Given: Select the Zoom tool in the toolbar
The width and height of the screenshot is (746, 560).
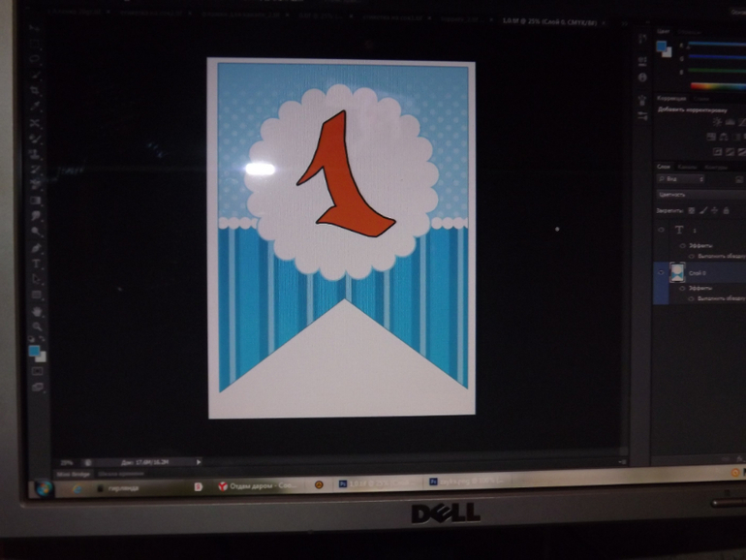Looking at the screenshot, I should pyautogui.click(x=37, y=327).
